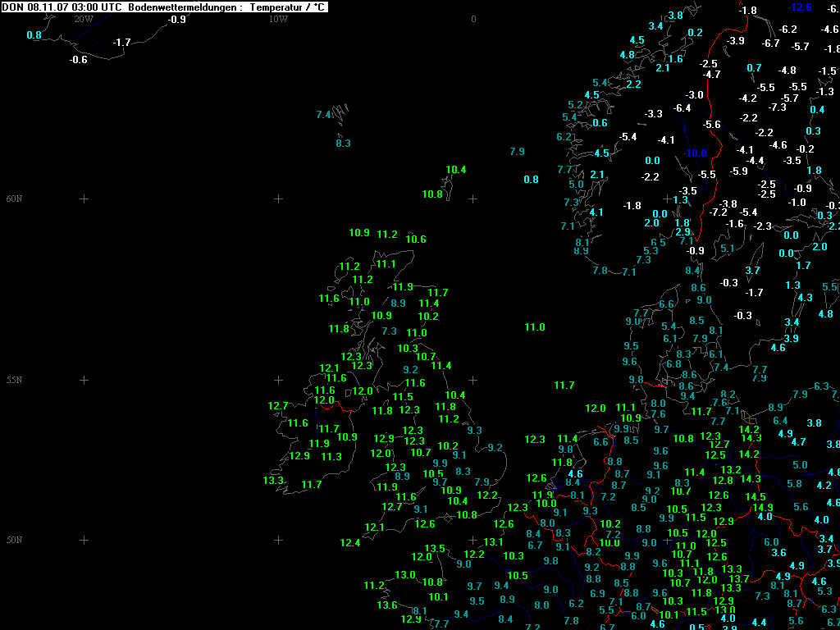The height and width of the screenshot is (630, 840).
Task: Click the 60N latitude label
Action: tap(14, 199)
